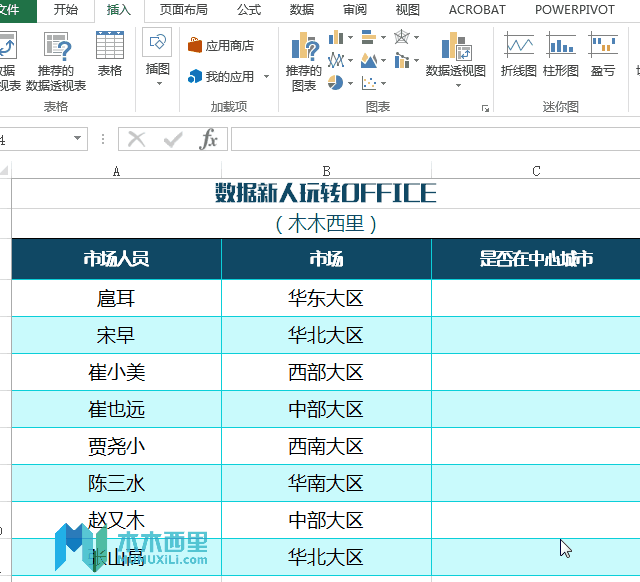The height and width of the screenshot is (582, 640).
Task: Insert a Column sparkline (柱形图)
Action: tap(561, 55)
